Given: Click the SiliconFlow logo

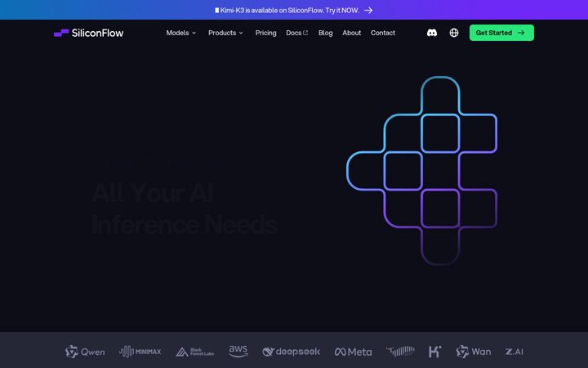Looking at the screenshot, I should [x=88, y=33].
